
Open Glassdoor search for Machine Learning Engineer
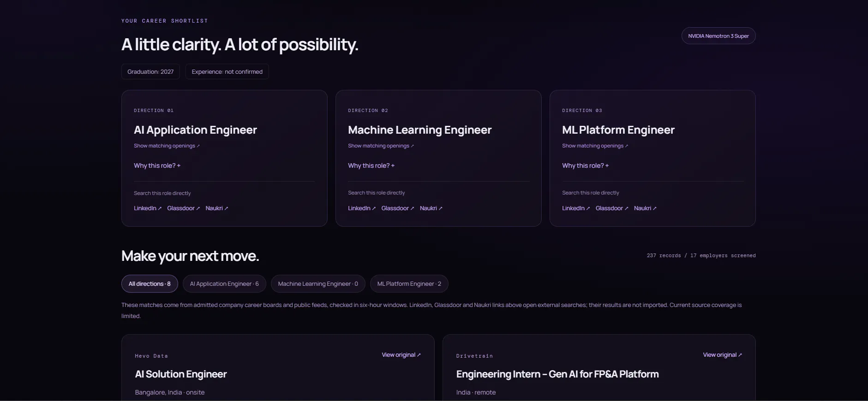397,208
